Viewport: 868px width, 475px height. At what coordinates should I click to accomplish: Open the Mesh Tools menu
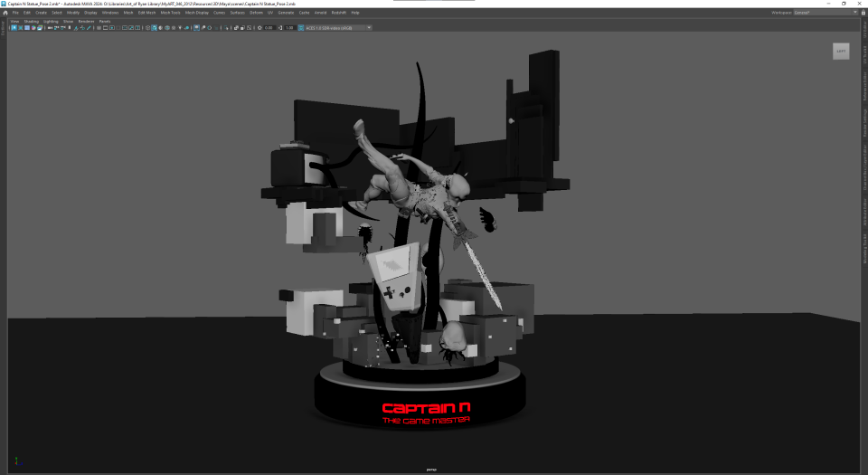tap(171, 12)
